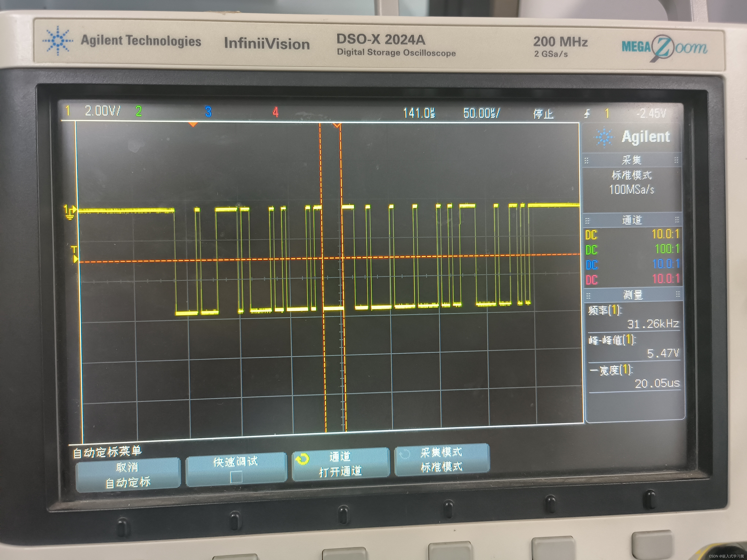This screenshot has height=560, width=747.
Task: Select the 标准模式 text in the acquisition panel
Action: pyautogui.click(x=632, y=175)
